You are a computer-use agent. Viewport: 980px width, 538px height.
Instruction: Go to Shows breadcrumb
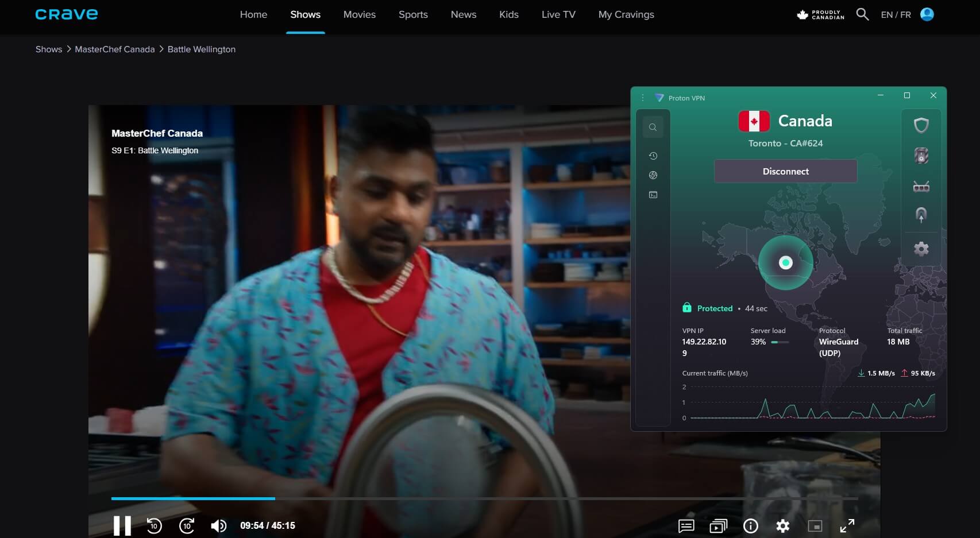click(x=49, y=49)
